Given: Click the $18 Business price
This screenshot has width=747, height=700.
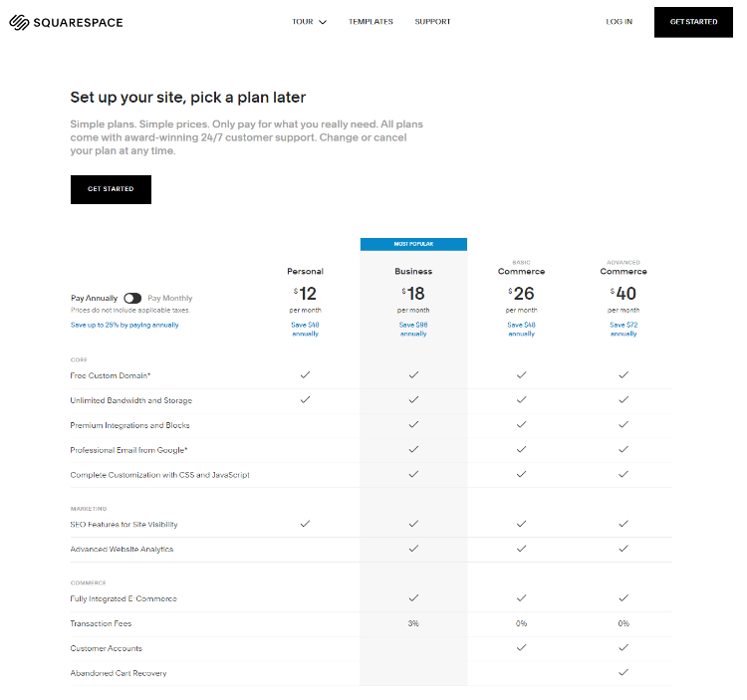Looking at the screenshot, I should coord(413,294).
